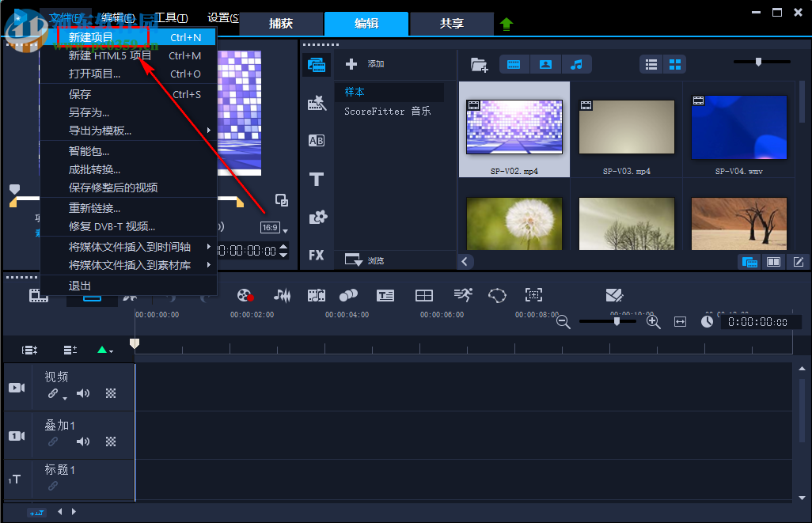Open the Subtitle Editor tool
This screenshot has height=523, width=812.
point(385,295)
